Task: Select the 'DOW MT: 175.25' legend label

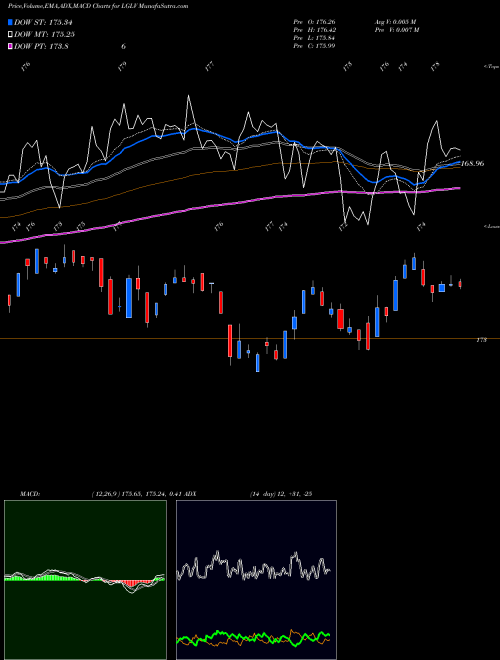Action: (x=44, y=35)
